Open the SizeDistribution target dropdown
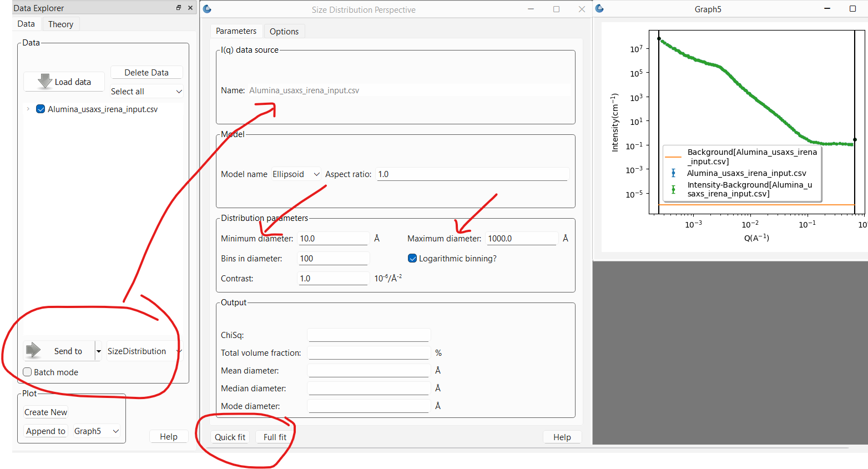868x469 pixels. 179,351
